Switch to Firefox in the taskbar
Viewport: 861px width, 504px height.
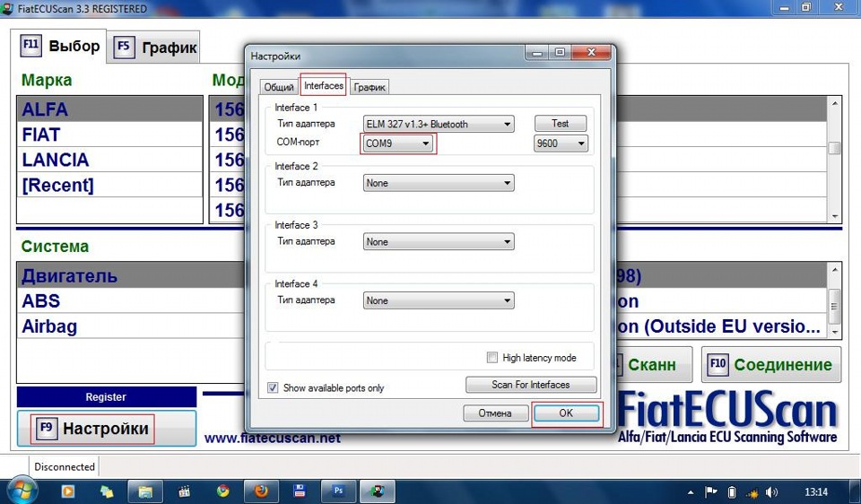261,491
